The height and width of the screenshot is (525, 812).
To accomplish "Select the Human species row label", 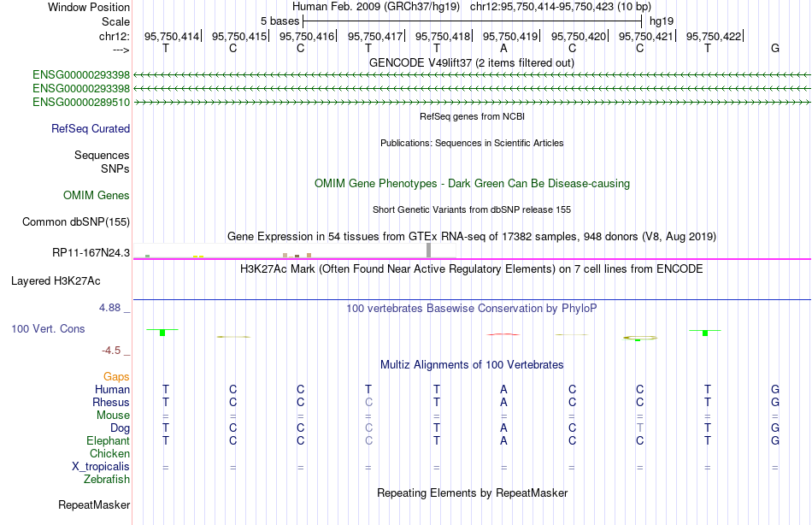I will [112, 389].
